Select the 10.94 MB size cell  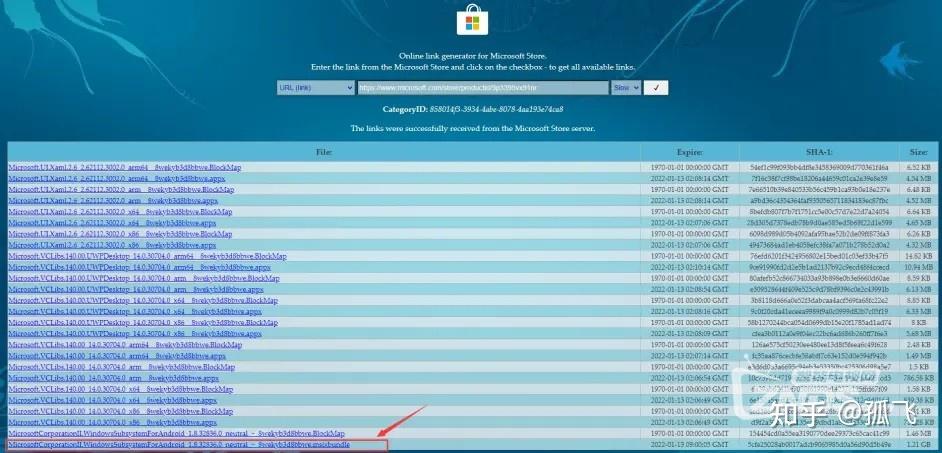tap(917, 267)
